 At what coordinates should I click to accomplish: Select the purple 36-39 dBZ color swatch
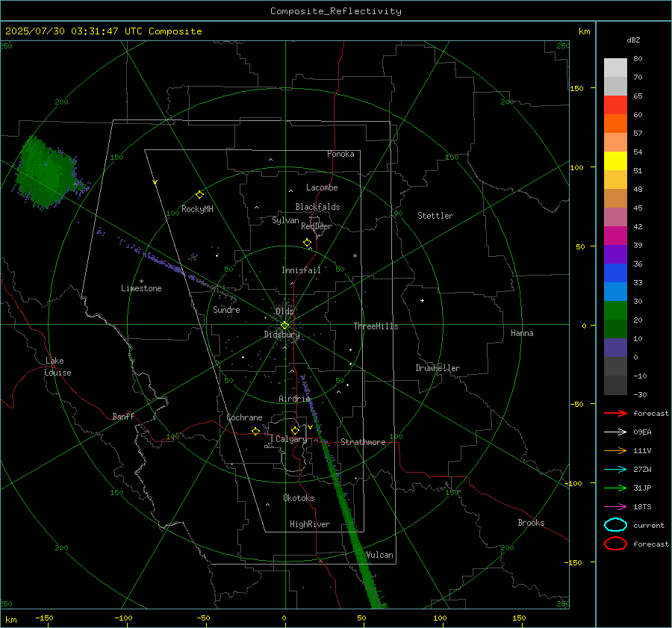tap(615, 254)
